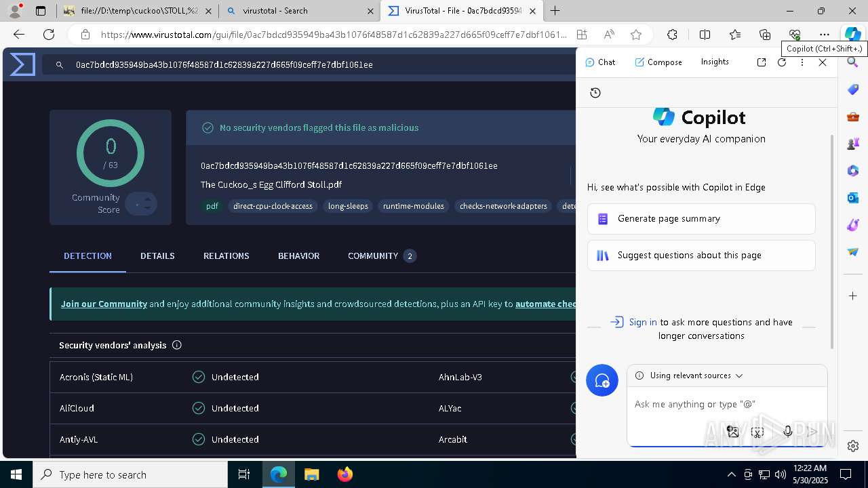The width and height of the screenshot is (868, 488).
Task: Open new tab with plus button
Action: [555, 11]
